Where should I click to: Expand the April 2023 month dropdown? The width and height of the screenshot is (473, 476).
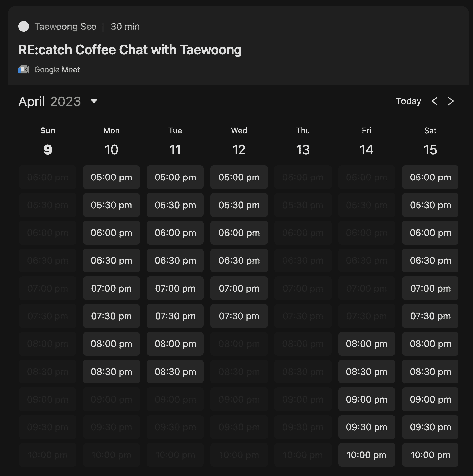pyautogui.click(x=94, y=101)
